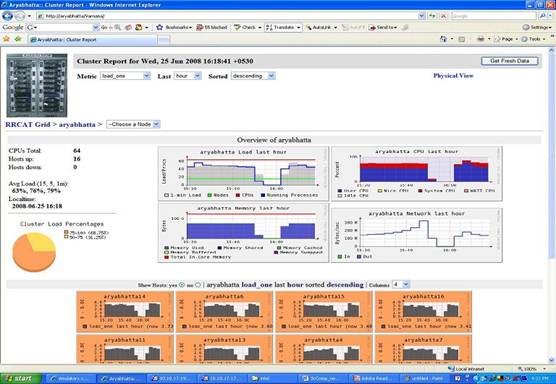Open the Physical View link
This screenshot has height=384, width=556.
[453, 76]
